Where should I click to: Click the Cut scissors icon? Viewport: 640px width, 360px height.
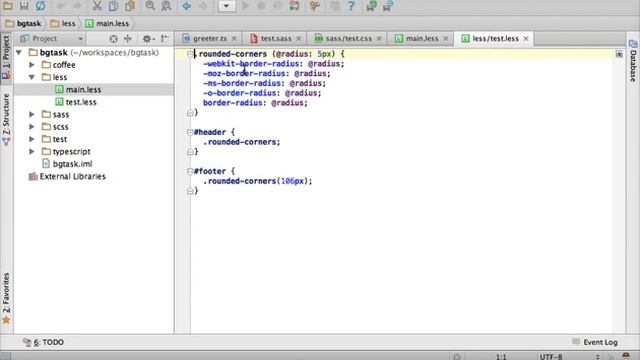coord(97,6)
